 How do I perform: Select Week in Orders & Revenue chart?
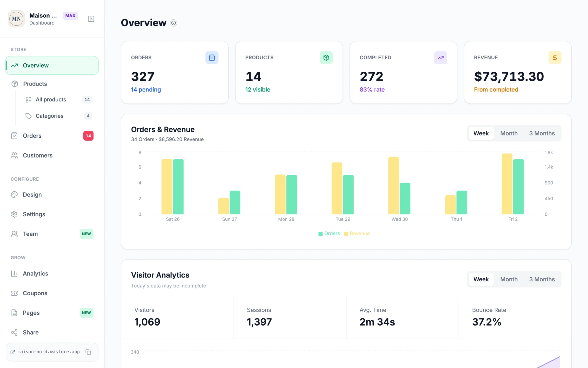[481, 133]
